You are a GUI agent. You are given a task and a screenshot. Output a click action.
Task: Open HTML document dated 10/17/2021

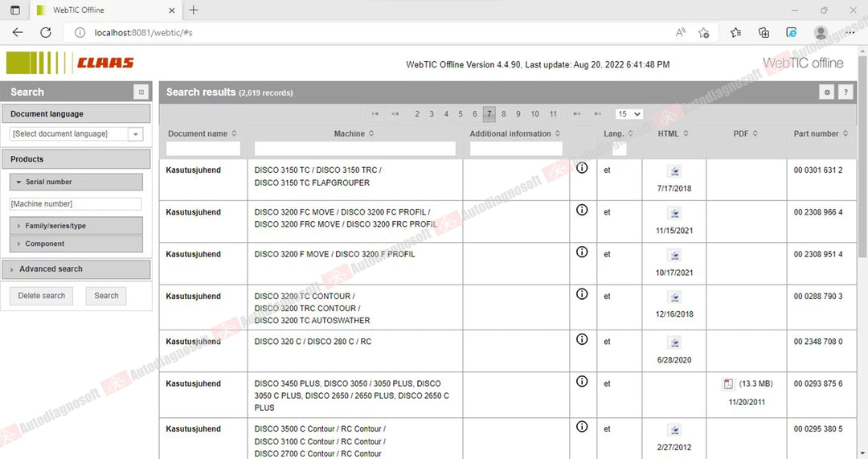click(674, 256)
